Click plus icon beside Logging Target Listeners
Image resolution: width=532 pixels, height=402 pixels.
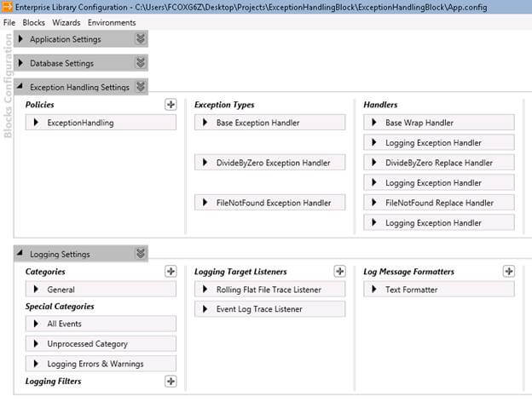(339, 271)
